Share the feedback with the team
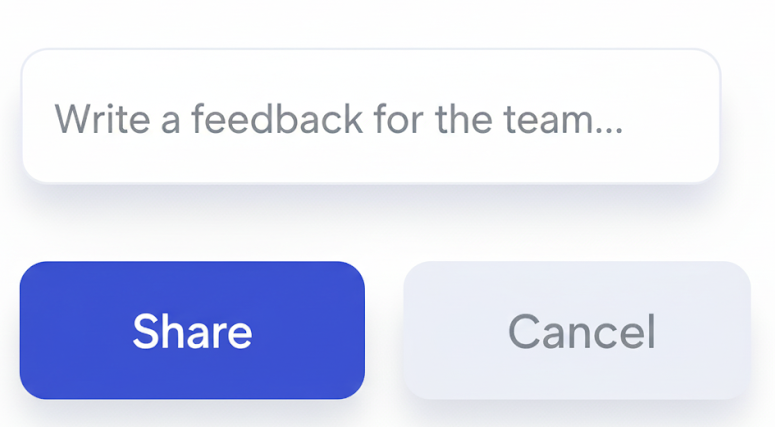This screenshot has height=427, width=775. (192, 331)
